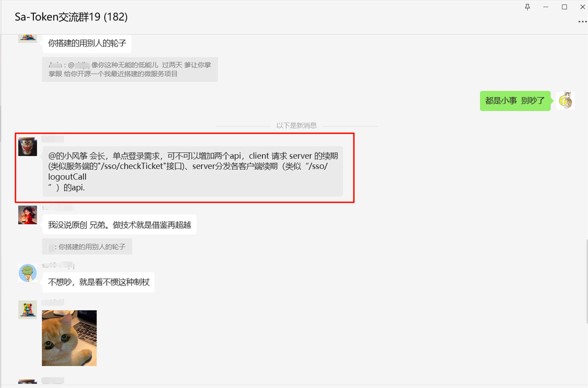Screen dimensions: 588x388
Task: Click the message 我没说原创 兄弟
Action: [119, 225]
